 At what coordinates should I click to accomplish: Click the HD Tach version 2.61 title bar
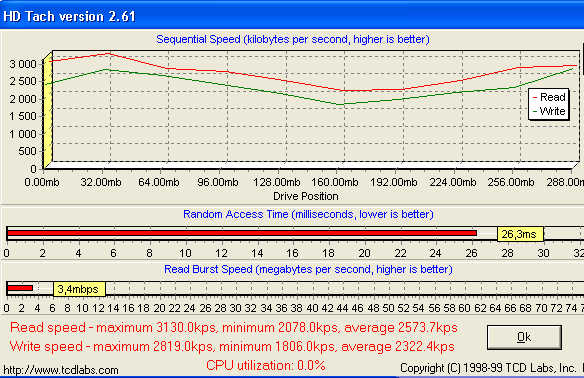(x=292, y=16)
